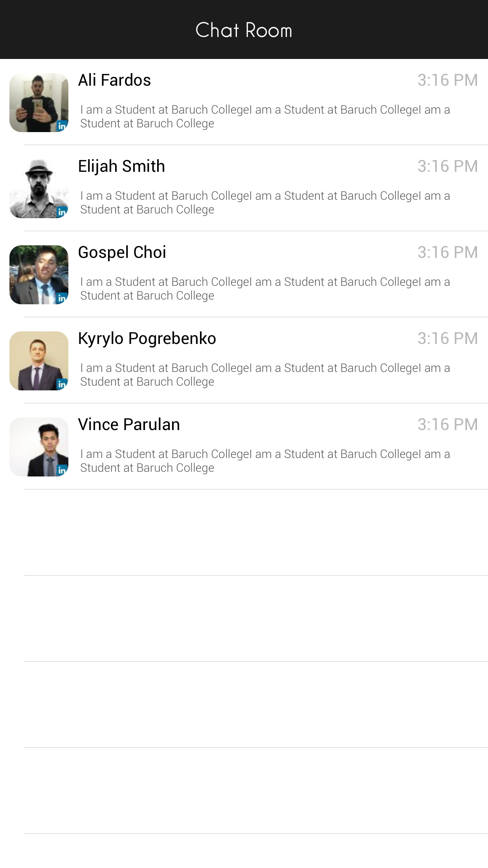Open Kyrylo Pogrebenko's profile picture
Image resolution: width=488 pixels, height=868 pixels.
pos(39,360)
